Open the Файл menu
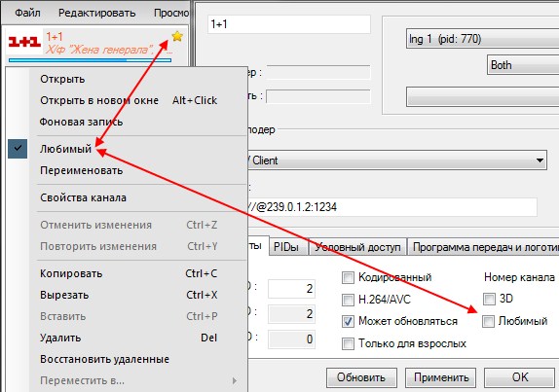 point(27,13)
